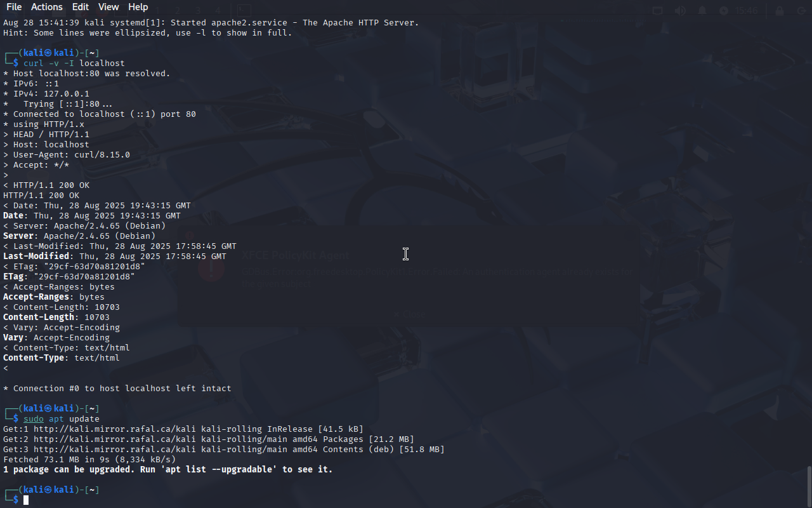Click the faint volume speaker icon
Image resolution: width=812 pixels, height=508 pixels.
tap(680, 11)
